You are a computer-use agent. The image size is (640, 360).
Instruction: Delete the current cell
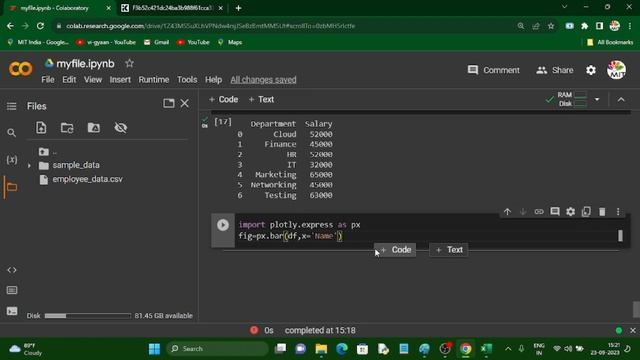602,212
